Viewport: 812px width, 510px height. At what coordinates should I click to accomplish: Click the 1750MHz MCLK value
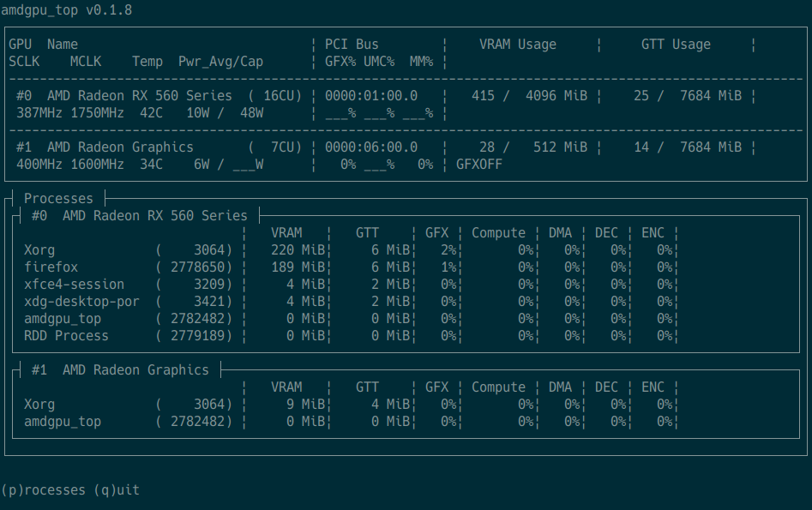[98, 113]
